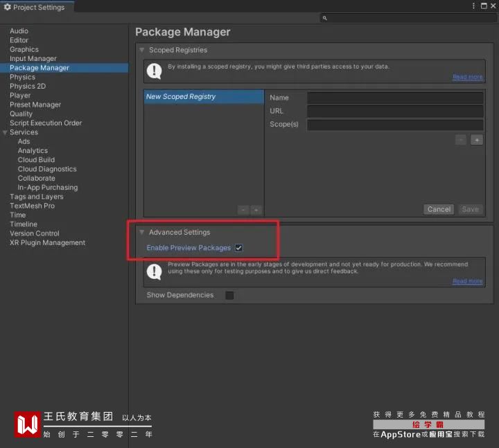Image resolution: width=499 pixels, height=448 pixels.
Task: Open Collaborate settings
Action: click(37, 178)
